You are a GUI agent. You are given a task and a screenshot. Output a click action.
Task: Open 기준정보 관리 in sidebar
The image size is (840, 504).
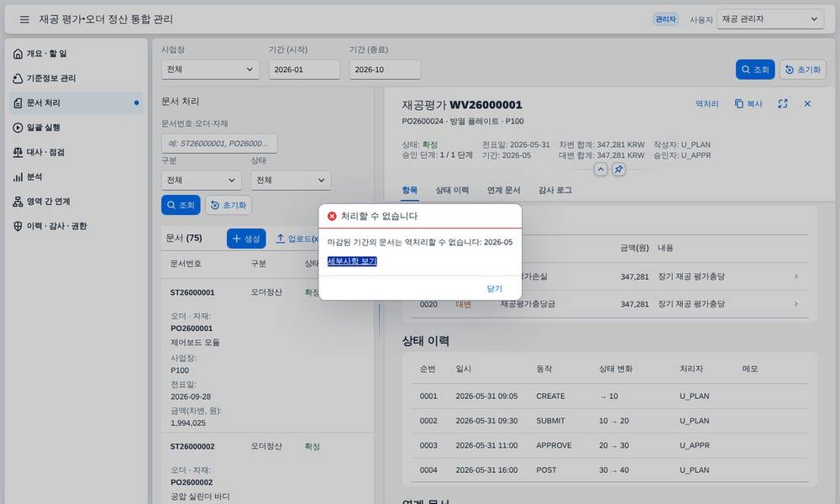[x=76, y=78]
